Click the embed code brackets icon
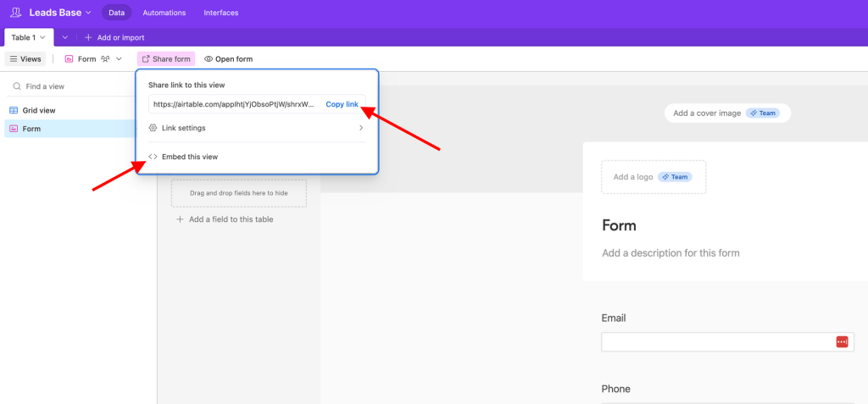The width and height of the screenshot is (868, 404). (x=153, y=157)
